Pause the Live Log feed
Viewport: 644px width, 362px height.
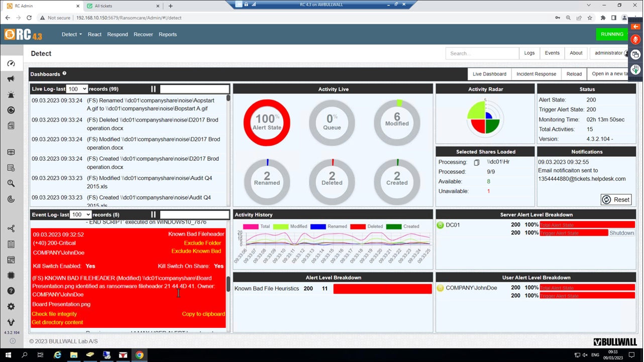click(153, 89)
